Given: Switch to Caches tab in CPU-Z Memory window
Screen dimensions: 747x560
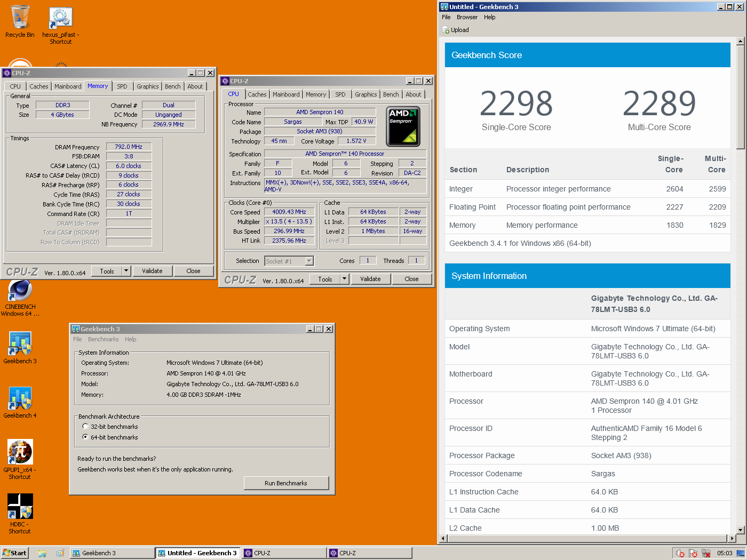Looking at the screenshot, I should (39, 86).
